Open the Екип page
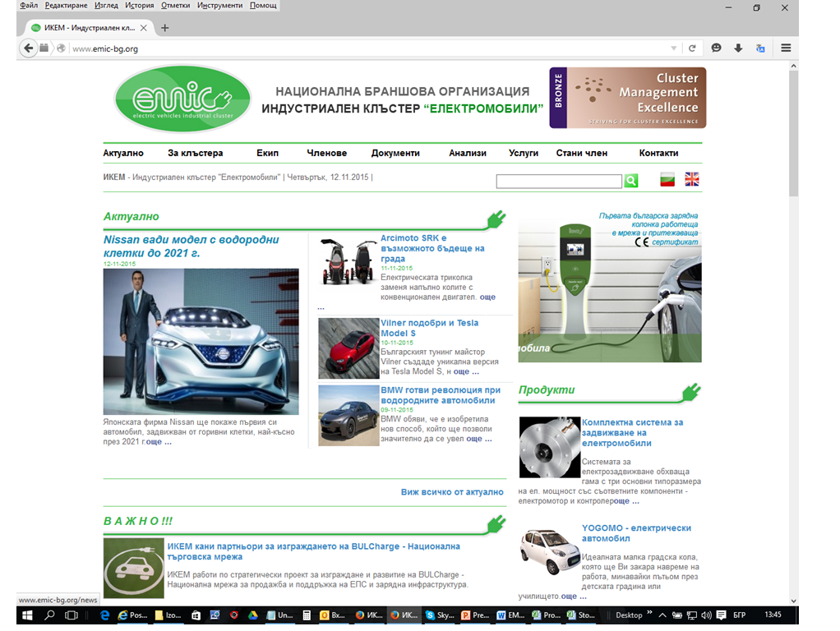The image size is (840, 631). coord(267,153)
